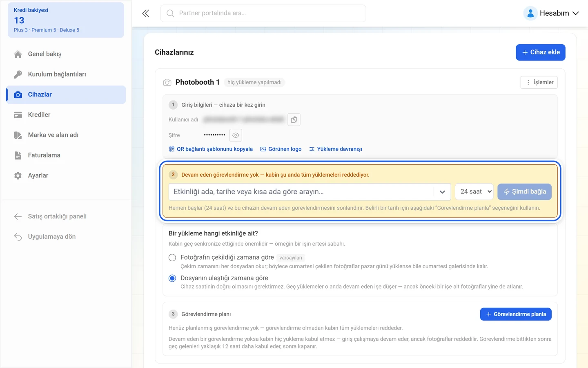Copy the username with the copy icon
The image size is (588, 368).
point(294,120)
